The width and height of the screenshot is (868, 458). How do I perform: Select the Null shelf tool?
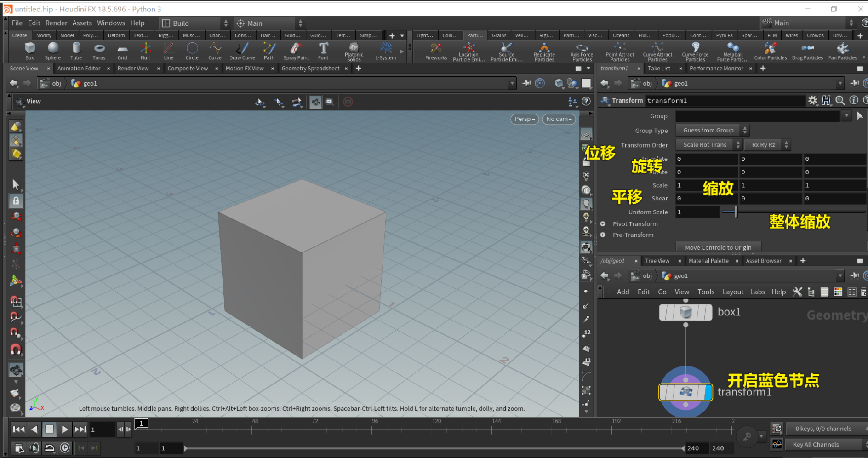145,51
